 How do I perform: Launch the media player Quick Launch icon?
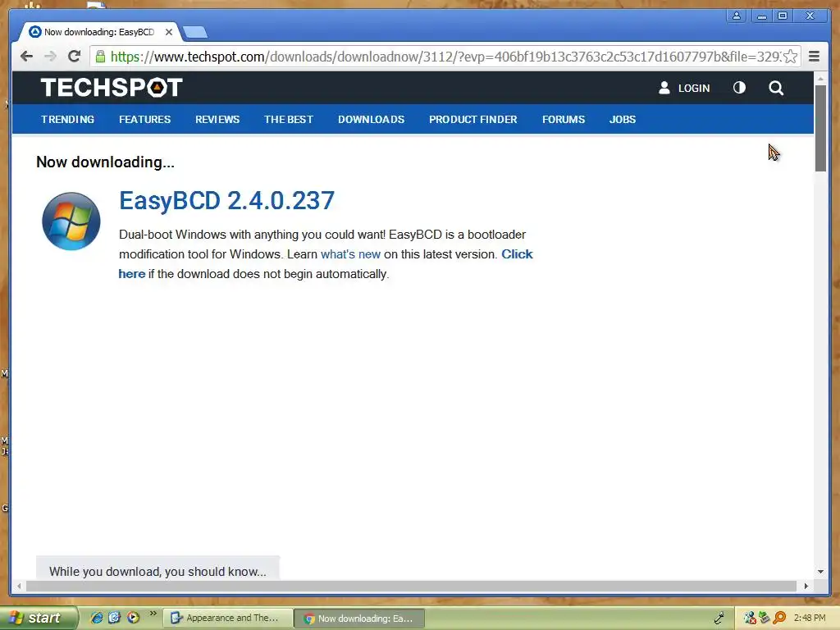pos(133,618)
